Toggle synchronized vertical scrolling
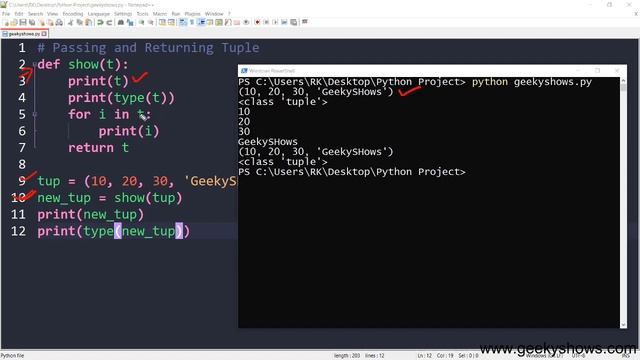Screen dimensions: 640x360 pos(162,22)
